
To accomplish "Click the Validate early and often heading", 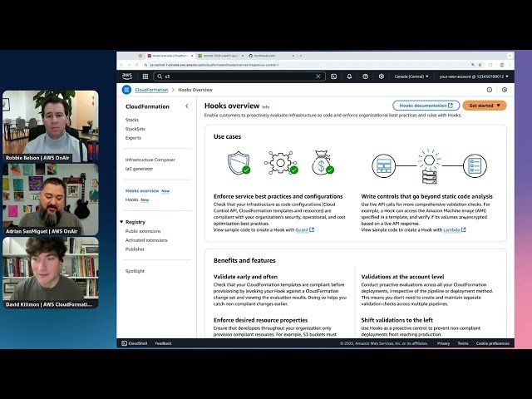I will coord(246,277).
